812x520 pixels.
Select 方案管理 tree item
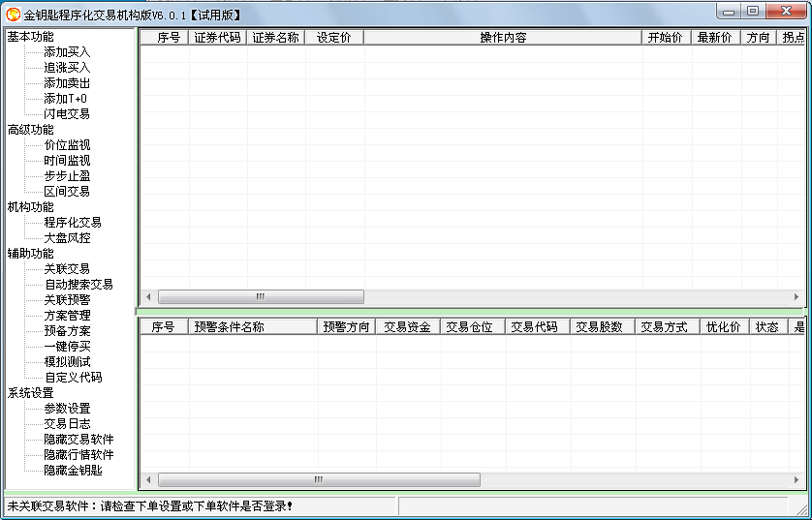[x=67, y=316]
